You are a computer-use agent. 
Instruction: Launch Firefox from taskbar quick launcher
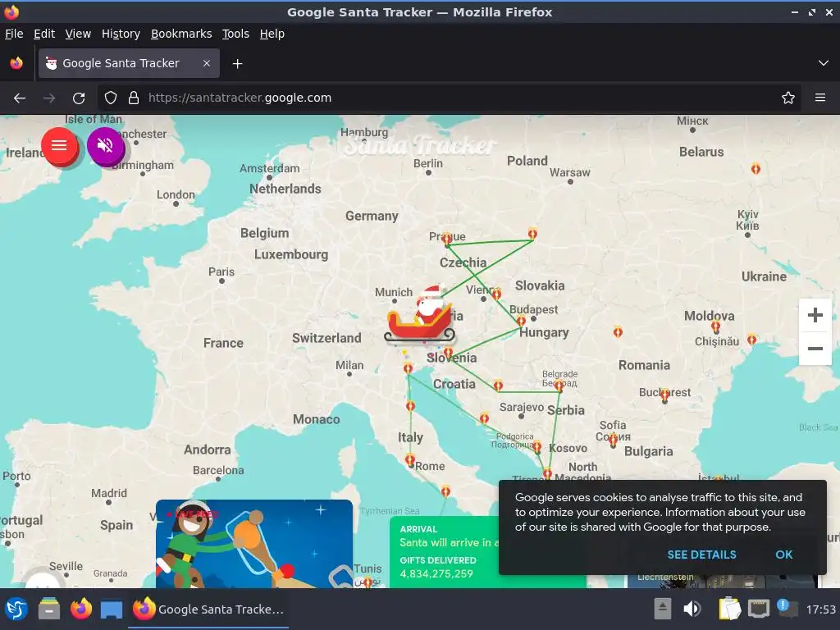[x=81, y=609]
